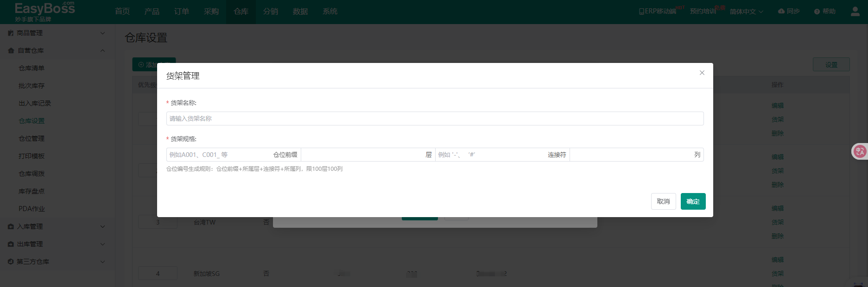Click the 商品管理 sidebar icon

(11, 33)
